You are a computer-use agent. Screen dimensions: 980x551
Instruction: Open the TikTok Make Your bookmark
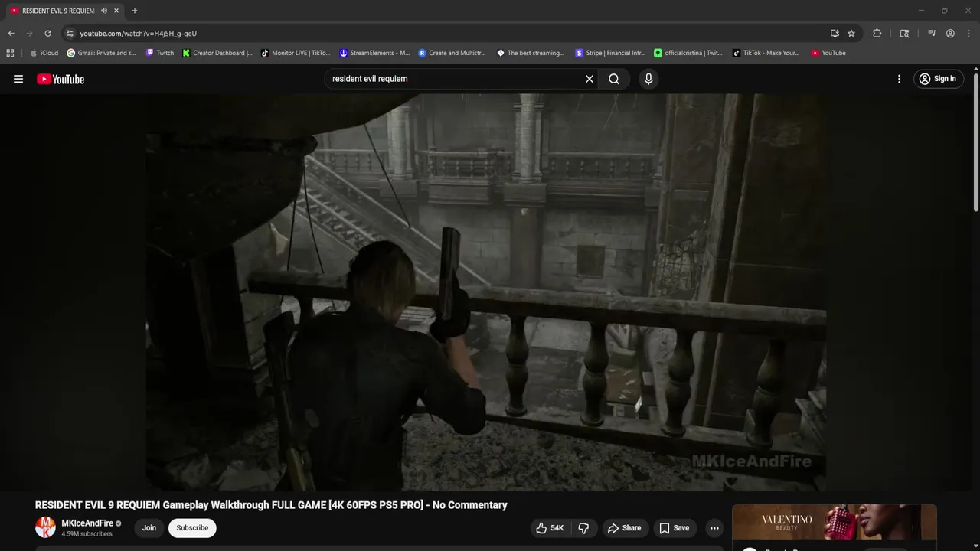766,53
